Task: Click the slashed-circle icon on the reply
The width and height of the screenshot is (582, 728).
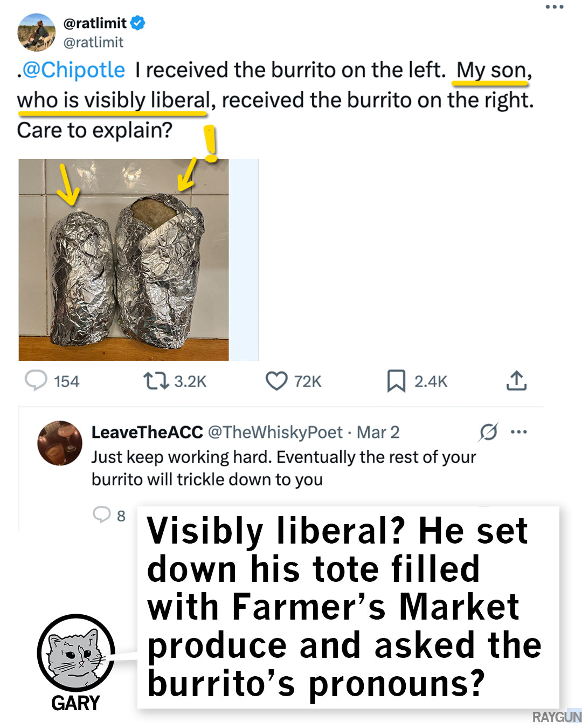Action: [488, 432]
